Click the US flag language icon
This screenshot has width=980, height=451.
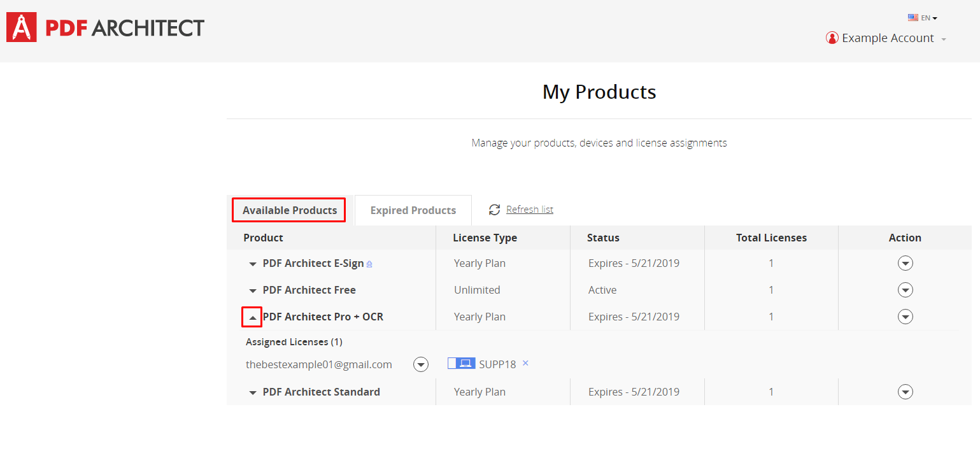pyautogui.click(x=913, y=18)
